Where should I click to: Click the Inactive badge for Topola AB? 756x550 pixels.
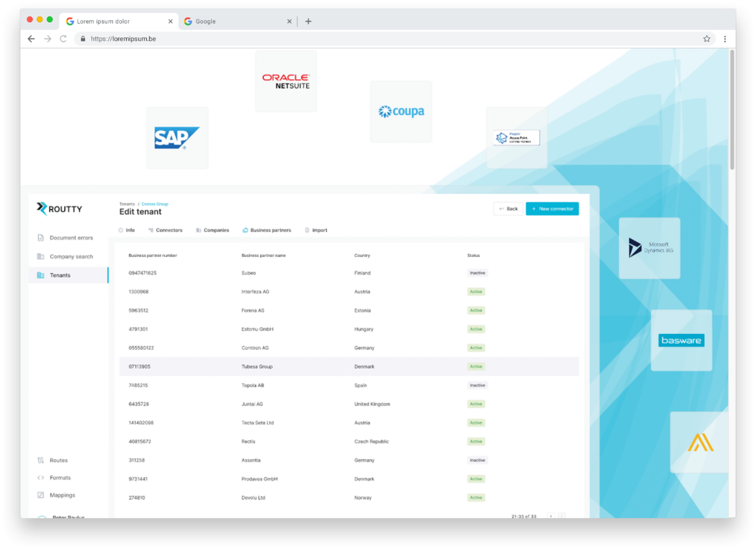click(477, 385)
